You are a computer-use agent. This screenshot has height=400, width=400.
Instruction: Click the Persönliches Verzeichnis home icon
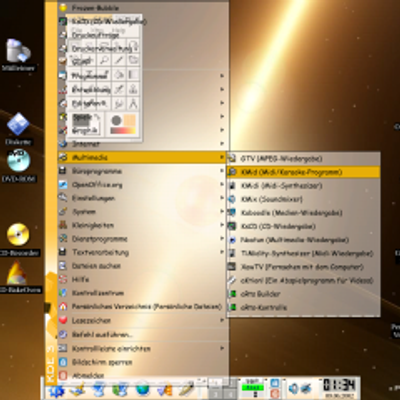point(63,307)
